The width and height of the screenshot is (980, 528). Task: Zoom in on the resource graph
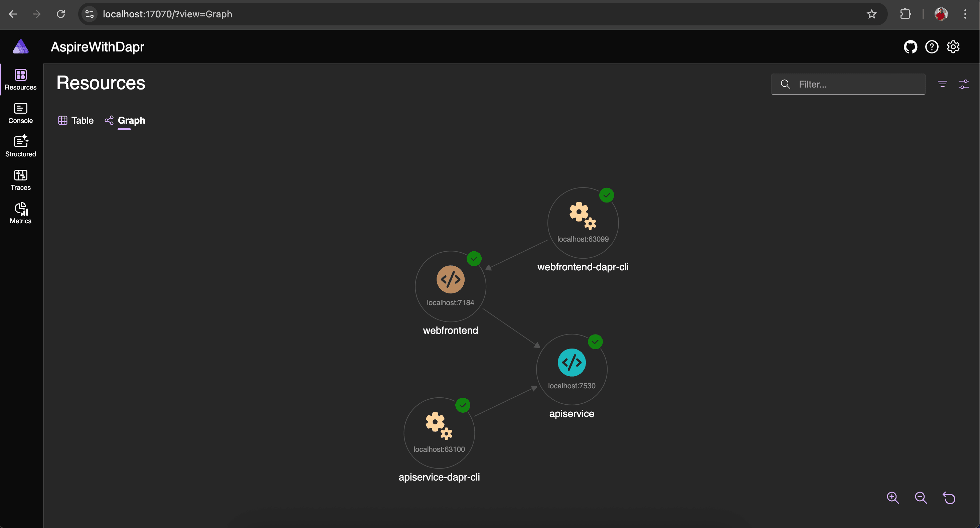coord(892,498)
